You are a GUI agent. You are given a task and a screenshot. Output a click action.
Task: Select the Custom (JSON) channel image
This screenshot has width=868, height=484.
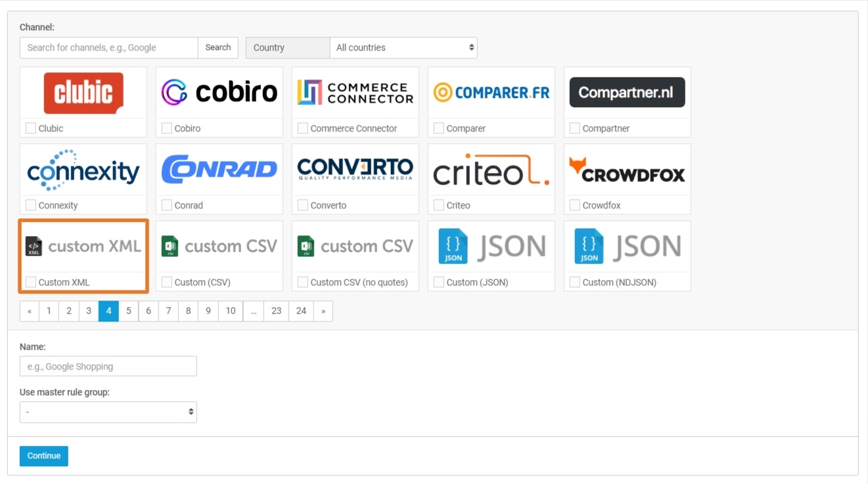[491, 247]
